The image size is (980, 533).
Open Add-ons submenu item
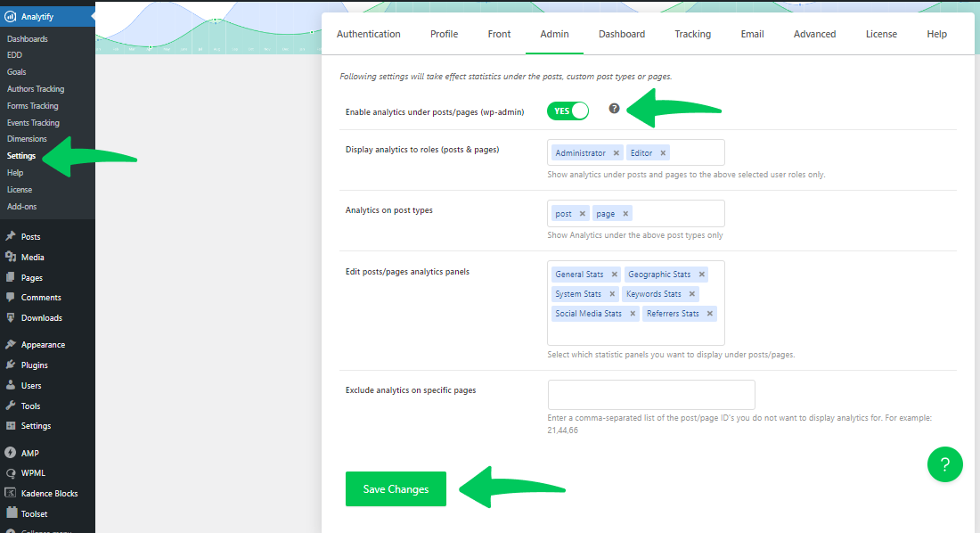(22, 207)
